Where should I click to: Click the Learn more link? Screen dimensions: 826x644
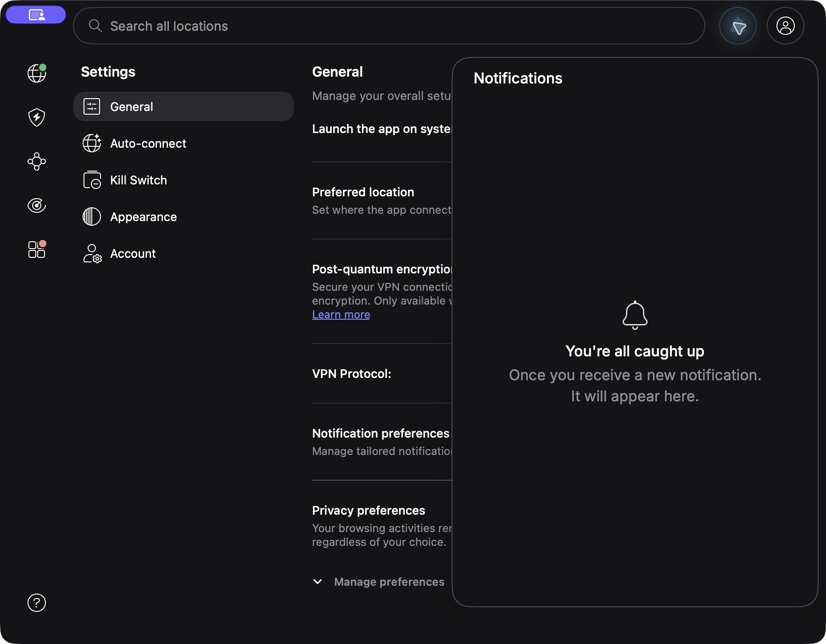(341, 315)
